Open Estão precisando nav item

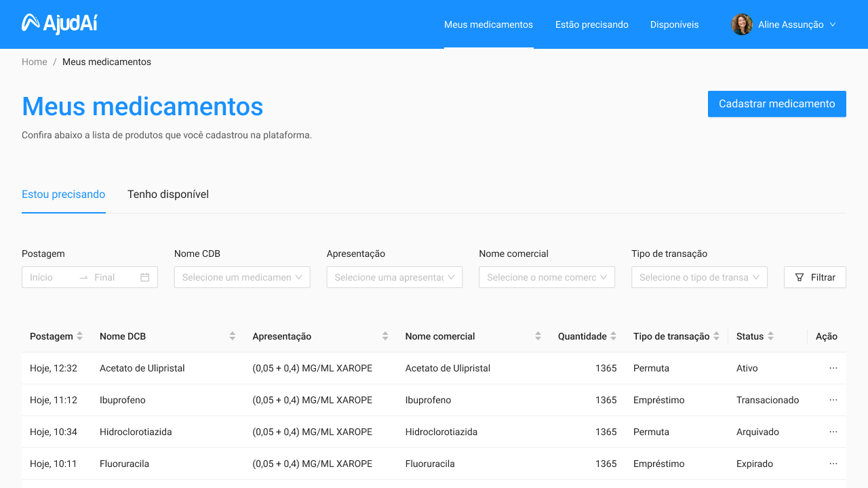(x=592, y=24)
